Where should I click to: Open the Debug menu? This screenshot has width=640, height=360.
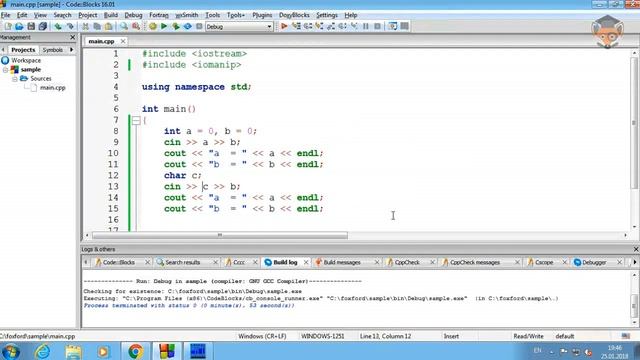pos(133,15)
